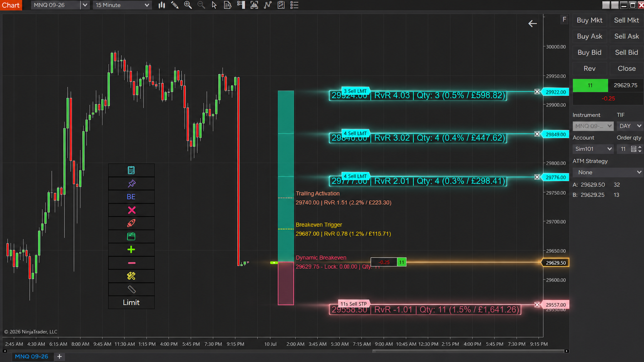Select the 11s Sell STP order label

354,304
